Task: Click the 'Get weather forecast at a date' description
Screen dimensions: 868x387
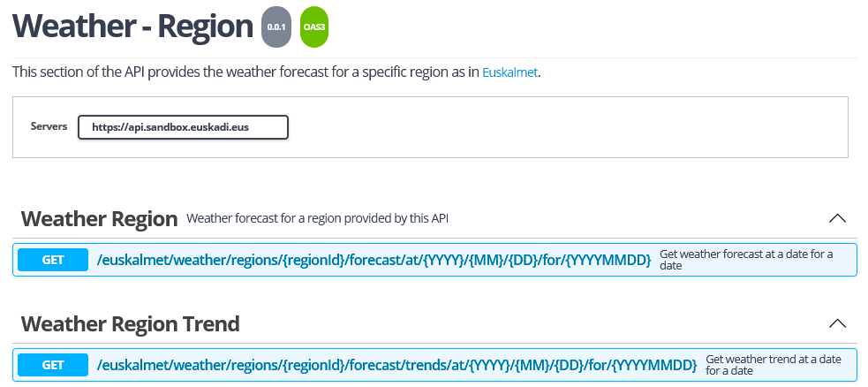Action: click(x=745, y=260)
